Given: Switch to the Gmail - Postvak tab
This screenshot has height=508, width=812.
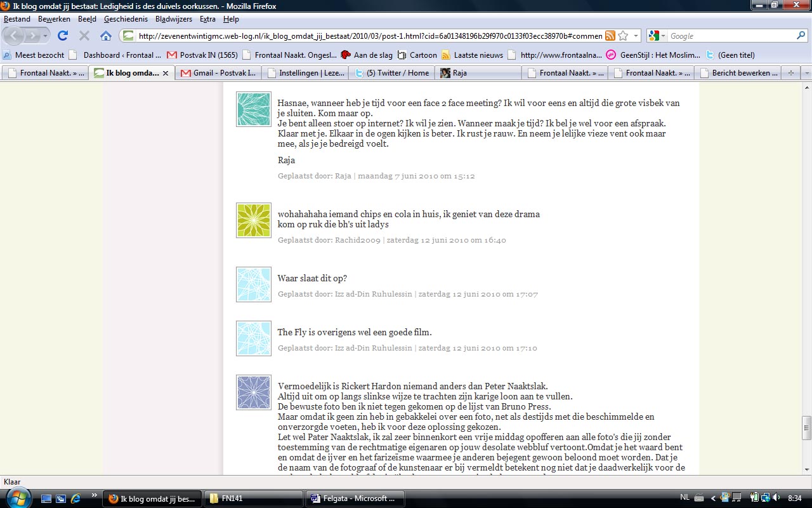Looking at the screenshot, I should pyautogui.click(x=218, y=73).
